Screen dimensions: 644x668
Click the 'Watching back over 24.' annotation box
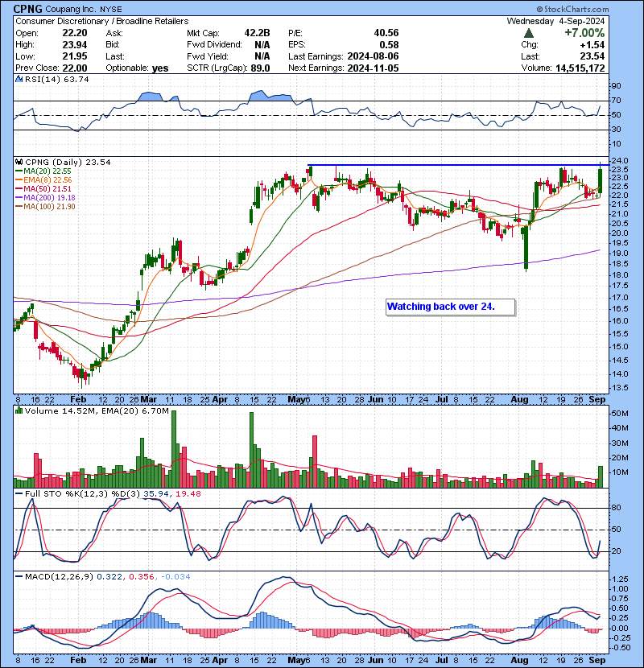pos(450,307)
